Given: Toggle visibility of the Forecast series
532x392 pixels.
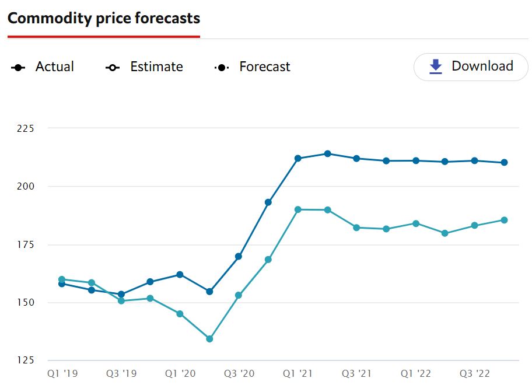Looking at the screenshot, I should pyautogui.click(x=265, y=66).
